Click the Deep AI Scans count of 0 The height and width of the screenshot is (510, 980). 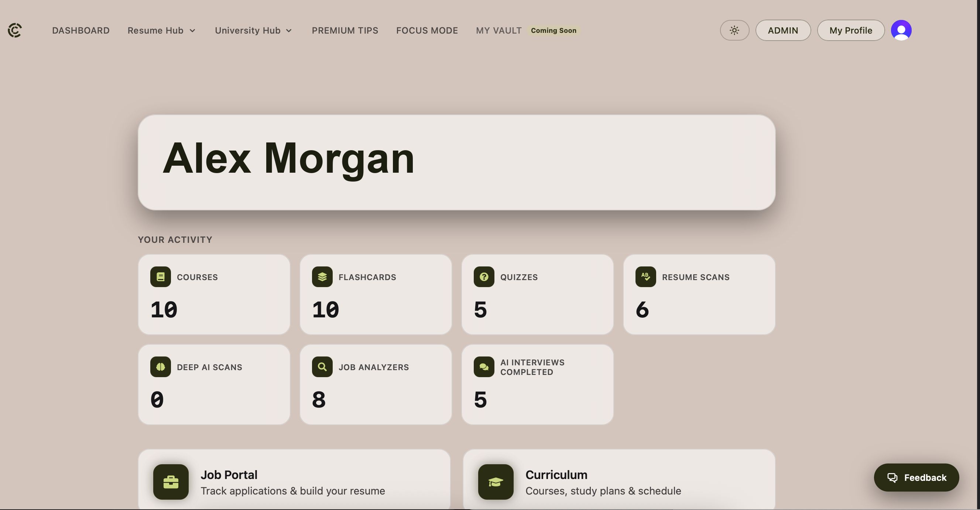pos(157,400)
